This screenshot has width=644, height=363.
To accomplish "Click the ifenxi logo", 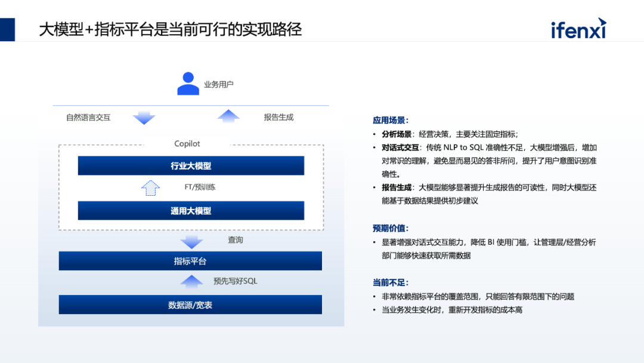I will [578, 29].
